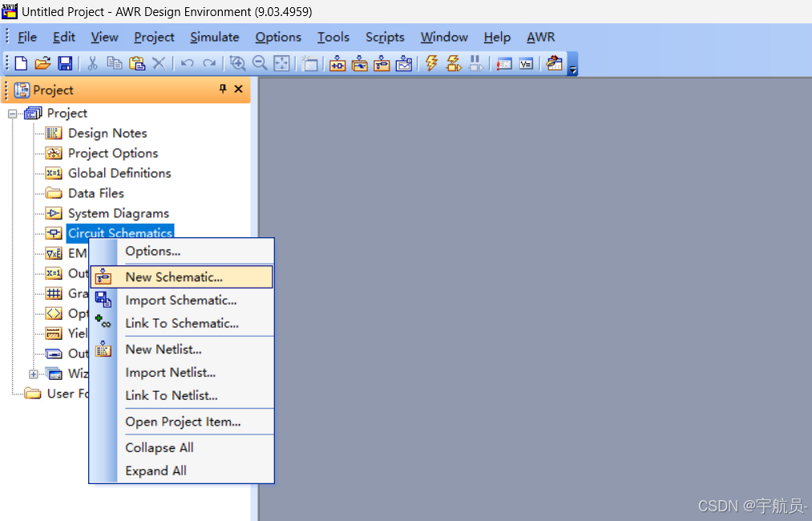Click the User Folders tree icon

(33, 394)
